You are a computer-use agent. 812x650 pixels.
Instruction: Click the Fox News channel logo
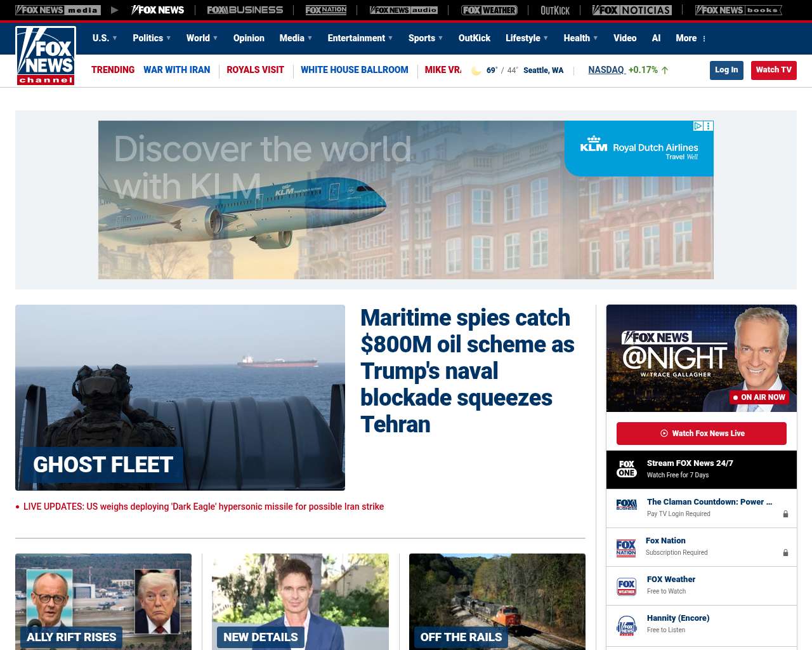point(46,56)
